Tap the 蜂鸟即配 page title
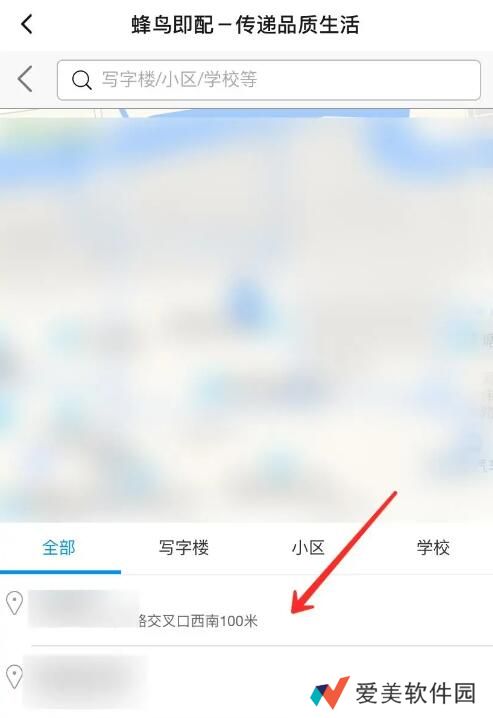Viewport: 493px width, 718px height. [245, 24]
